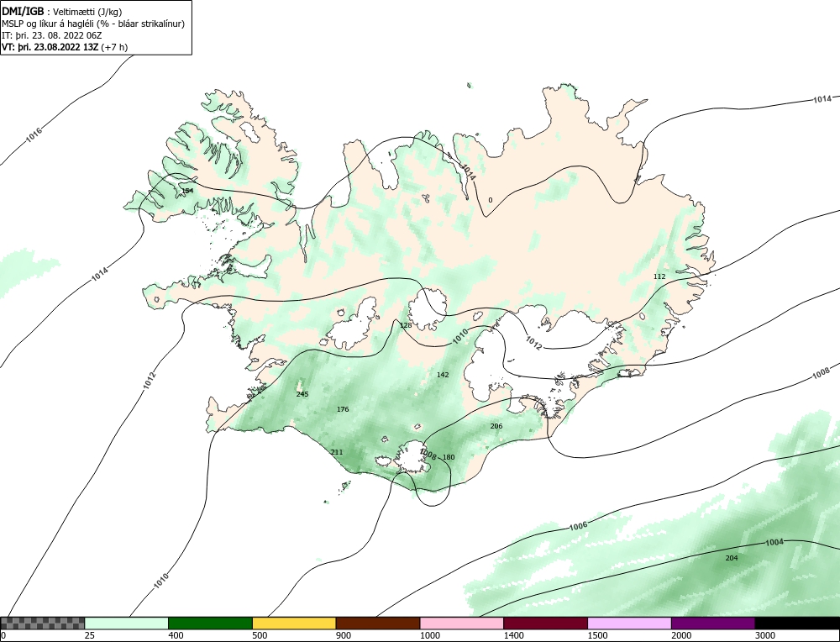Click the CAPE value 176 on the map
Viewport: 840px width, 642px height.
pos(343,409)
